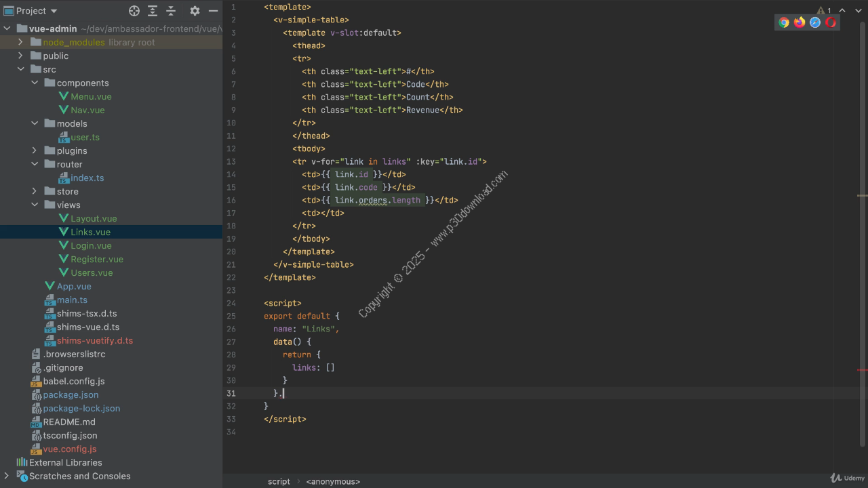Open package-lock.json file

coord(81,408)
